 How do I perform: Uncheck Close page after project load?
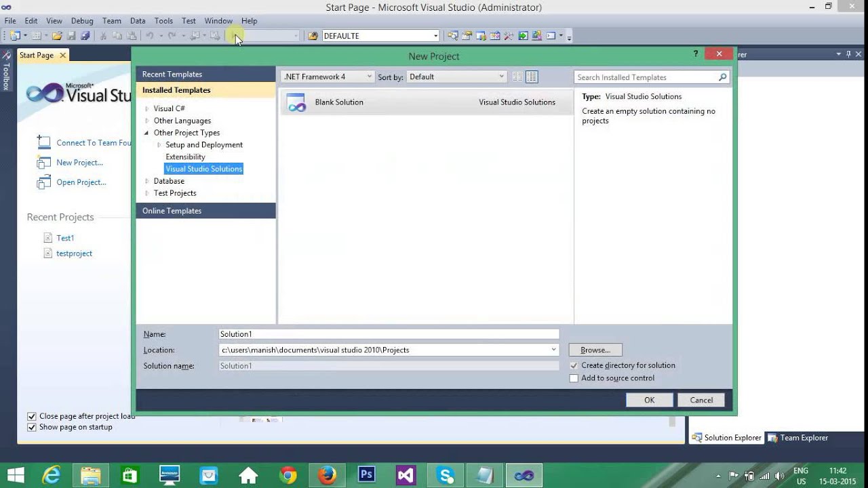(31, 416)
